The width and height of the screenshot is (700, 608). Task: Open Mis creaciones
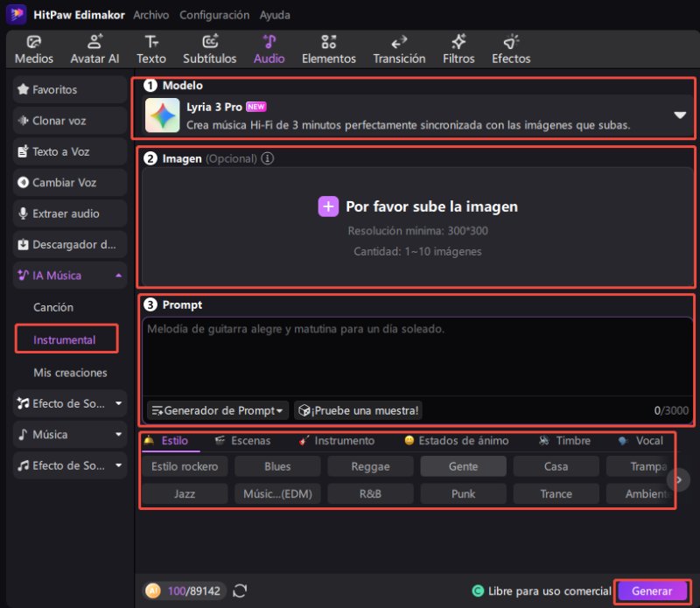pyautogui.click(x=70, y=373)
